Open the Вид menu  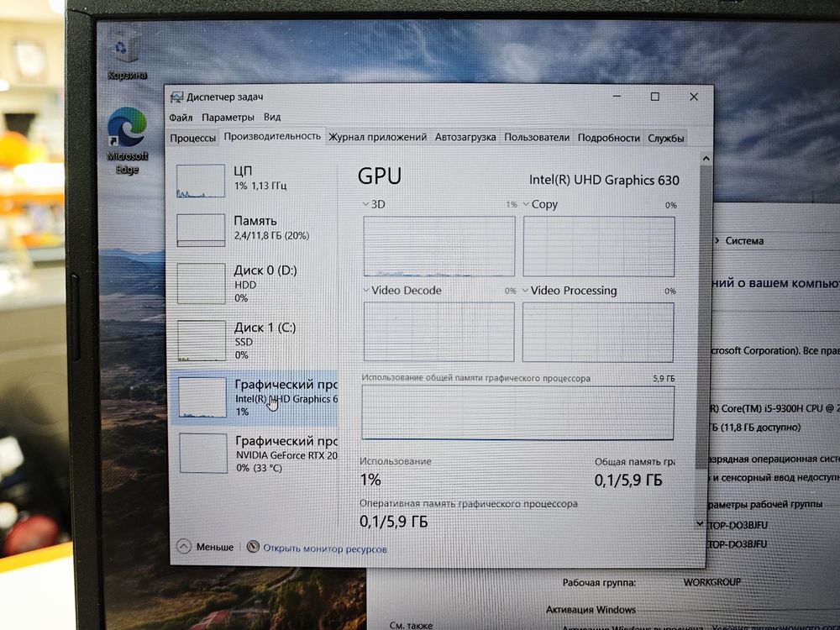point(272,117)
